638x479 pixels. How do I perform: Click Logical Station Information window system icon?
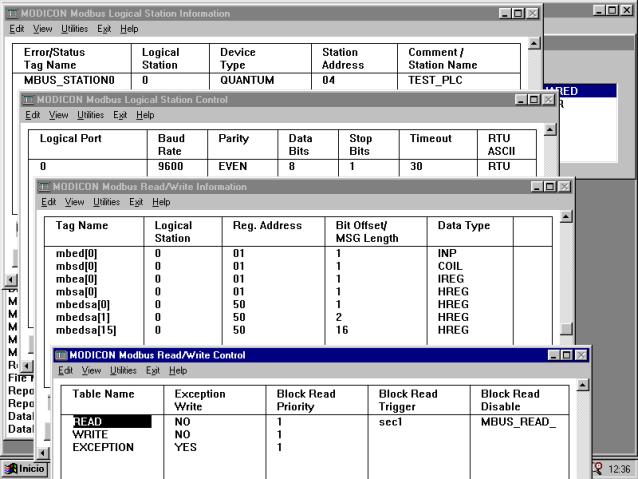coord(13,13)
